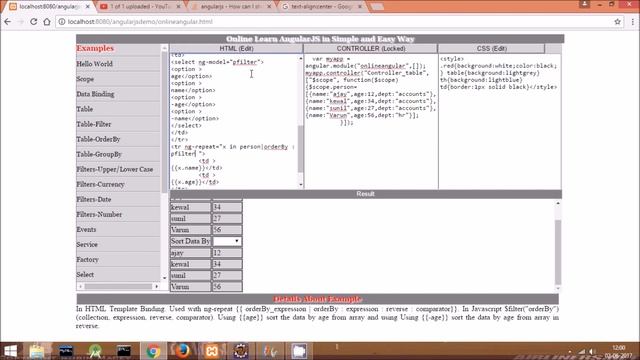Click the 'Sort Data By' table cell
This screenshot has height=360, width=640.
(x=190, y=241)
